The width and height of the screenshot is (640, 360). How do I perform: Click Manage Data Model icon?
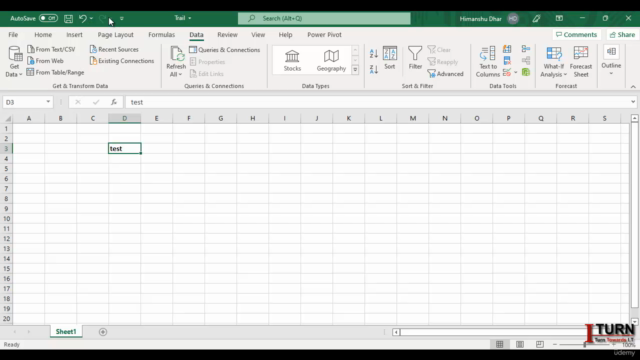(x=526, y=72)
